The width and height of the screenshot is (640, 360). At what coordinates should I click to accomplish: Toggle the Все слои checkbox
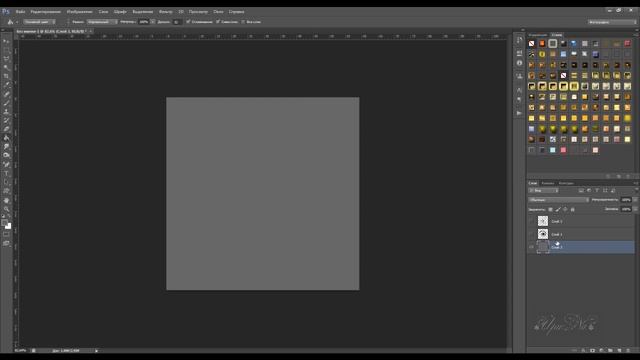click(243, 22)
